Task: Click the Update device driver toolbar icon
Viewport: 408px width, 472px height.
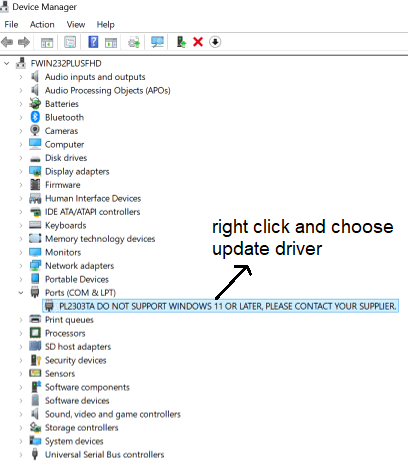Action: pos(181,42)
